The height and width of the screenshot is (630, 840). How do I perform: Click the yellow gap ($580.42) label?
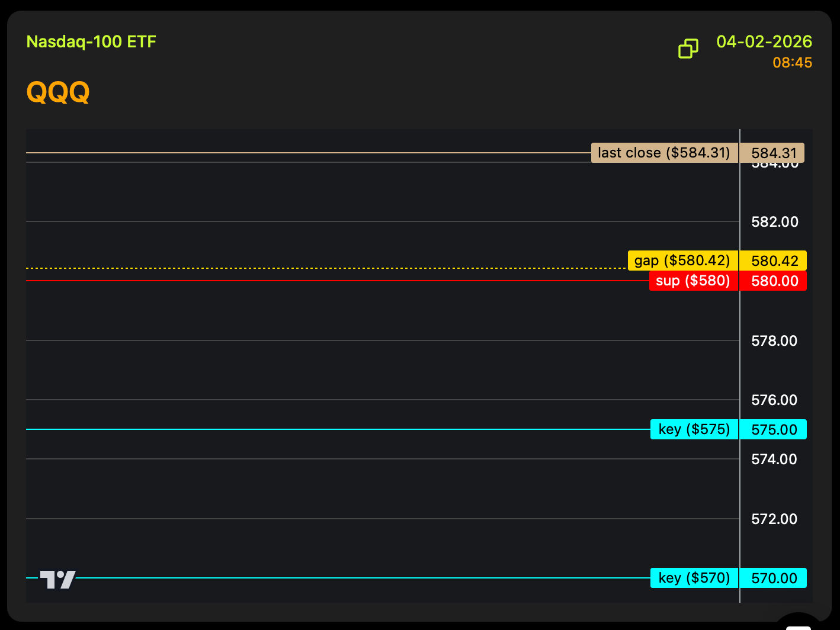pyautogui.click(x=682, y=261)
